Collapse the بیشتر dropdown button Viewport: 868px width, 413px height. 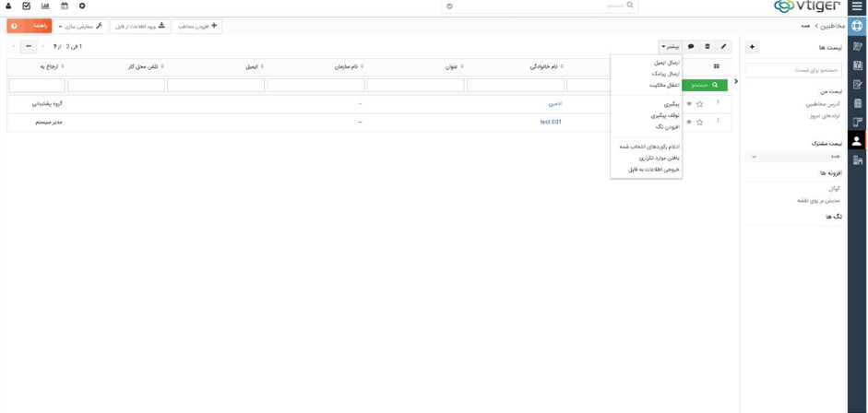coord(670,47)
